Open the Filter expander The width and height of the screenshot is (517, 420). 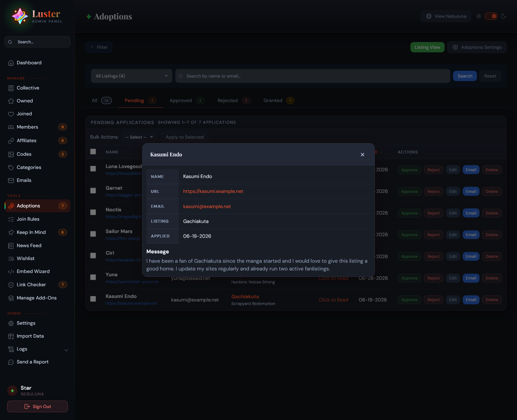tap(99, 47)
